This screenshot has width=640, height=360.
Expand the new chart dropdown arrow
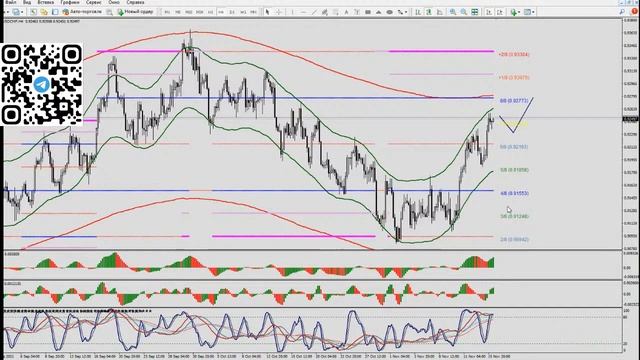[x=22, y=12]
